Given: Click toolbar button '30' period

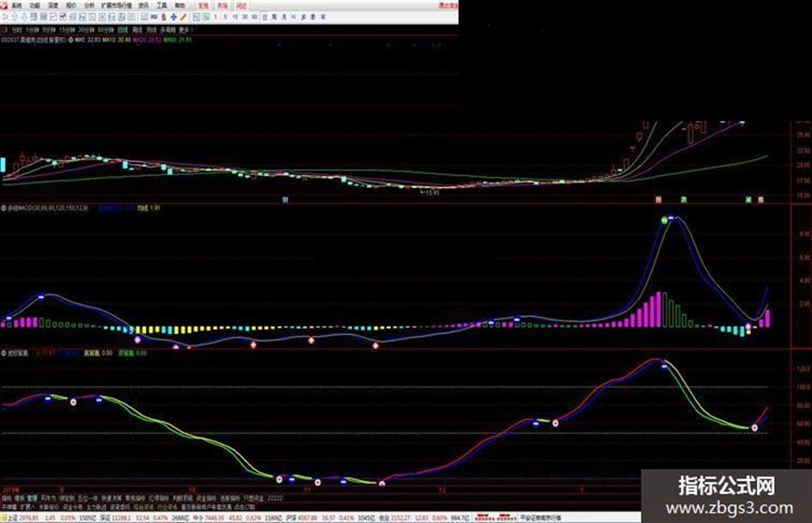Looking at the screenshot, I should pyautogui.click(x=245, y=17).
